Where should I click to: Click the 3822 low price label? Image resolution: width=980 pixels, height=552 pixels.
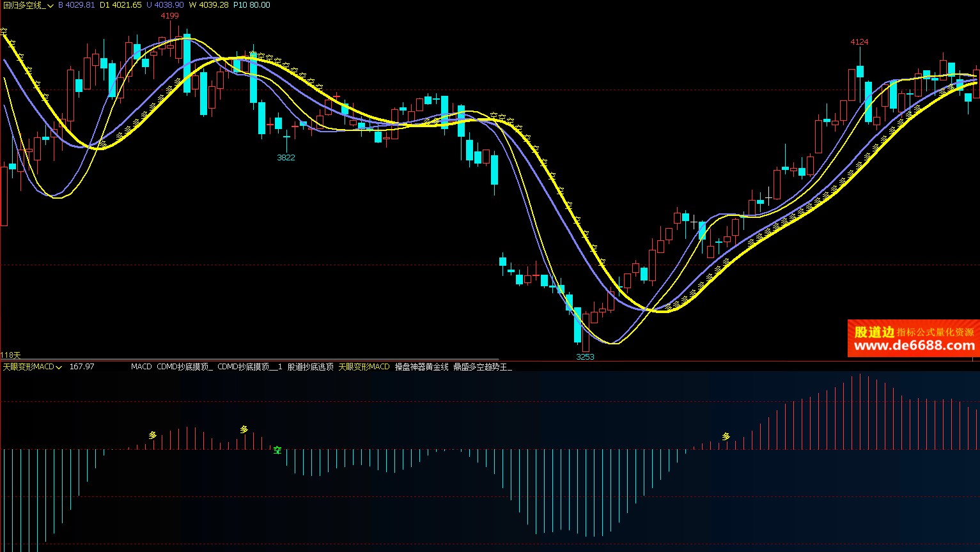(286, 157)
